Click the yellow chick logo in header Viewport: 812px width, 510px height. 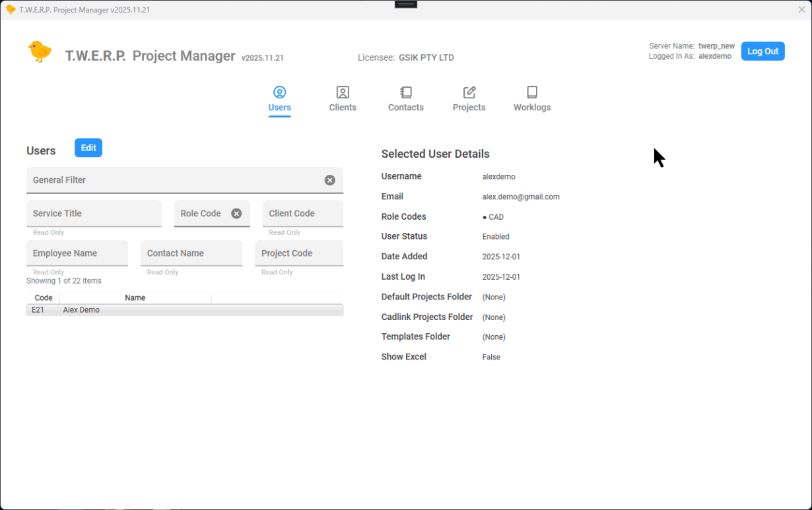tap(40, 51)
